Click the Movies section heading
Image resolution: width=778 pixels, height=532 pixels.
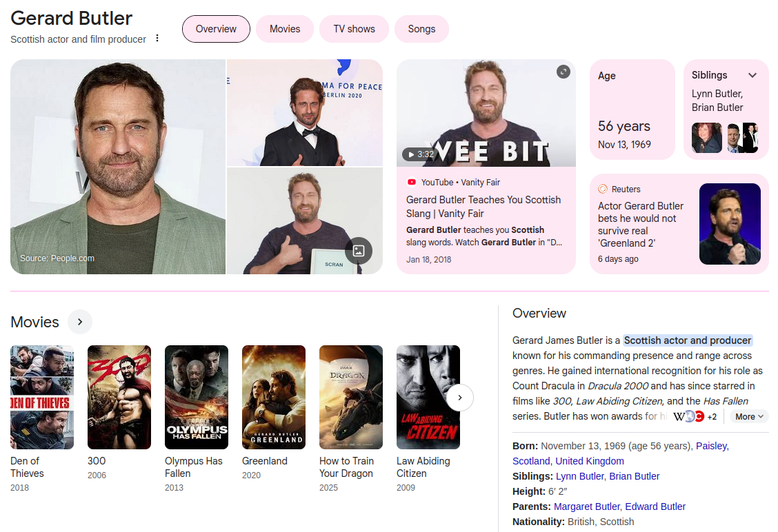[34, 323]
